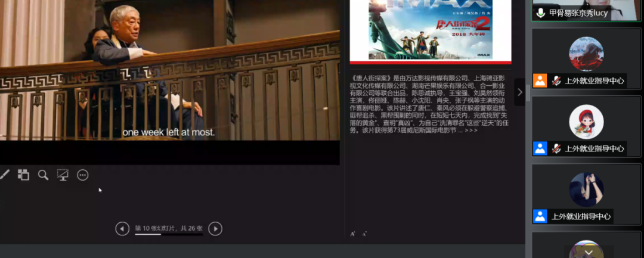
Task: Click the orange person icon of 上外就业指导中心
Action: coord(540,80)
